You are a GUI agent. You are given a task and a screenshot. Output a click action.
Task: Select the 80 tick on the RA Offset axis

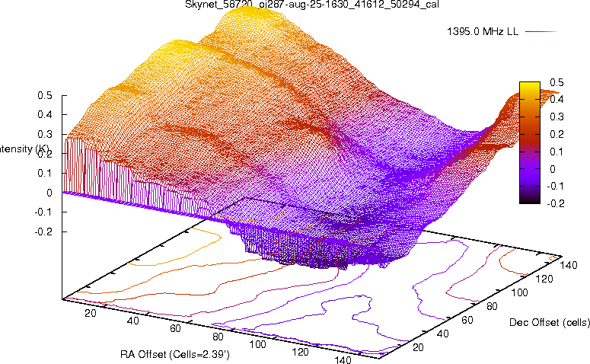pyautogui.click(x=218, y=337)
